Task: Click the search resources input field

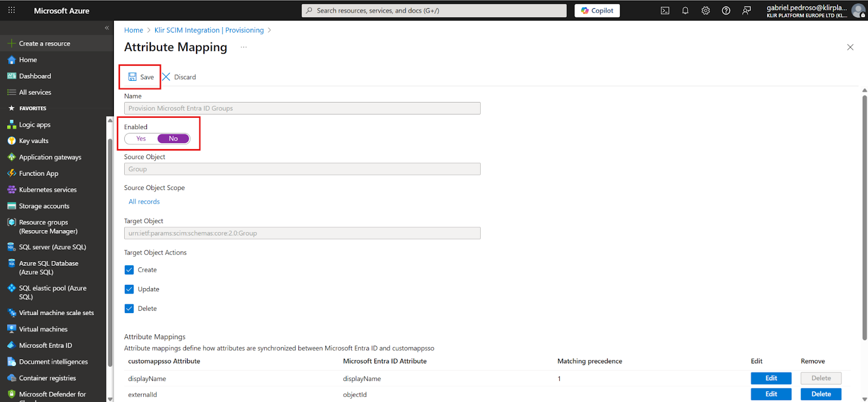Action: (434, 11)
